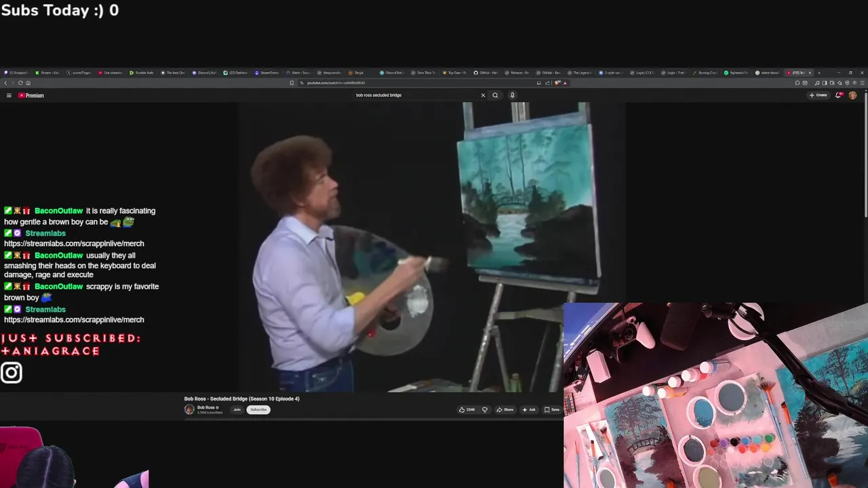The height and width of the screenshot is (488, 868).
Task: Open the browser home button
Action: (x=28, y=83)
